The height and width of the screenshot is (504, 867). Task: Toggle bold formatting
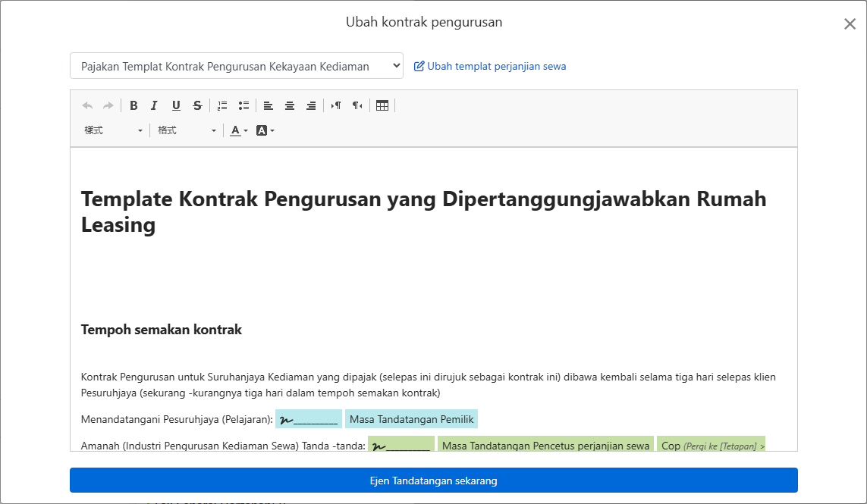[134, 105]
